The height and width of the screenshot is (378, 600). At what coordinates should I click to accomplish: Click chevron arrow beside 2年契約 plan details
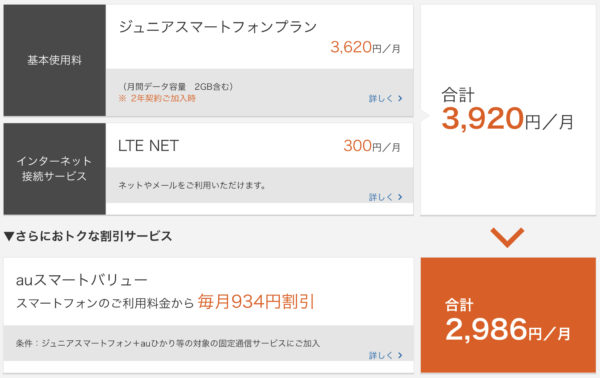point(400,98)
